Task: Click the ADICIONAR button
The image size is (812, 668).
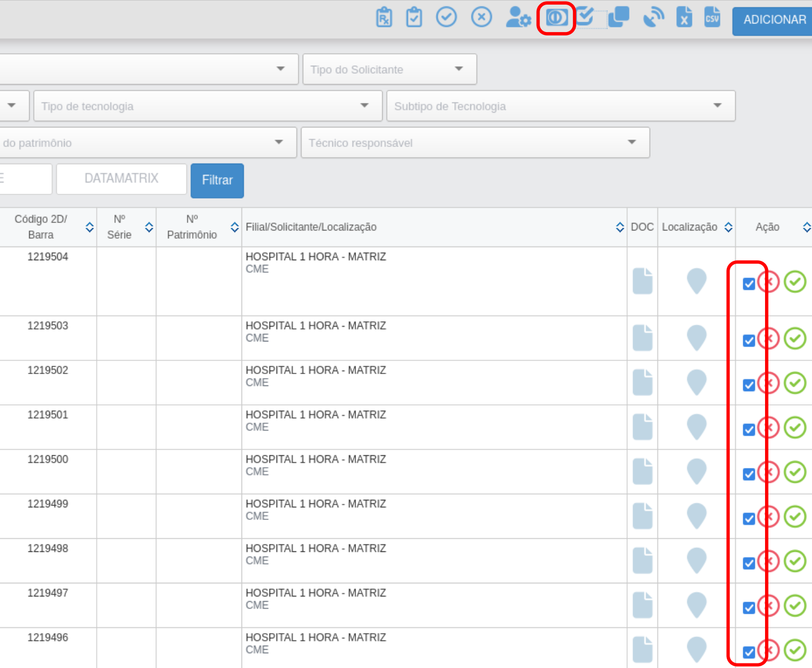Action: (x=773, y=21)
